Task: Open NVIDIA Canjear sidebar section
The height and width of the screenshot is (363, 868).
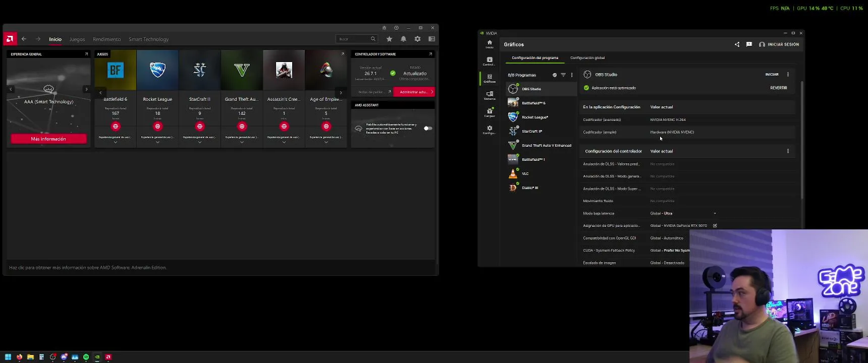Action: [489, 112]
